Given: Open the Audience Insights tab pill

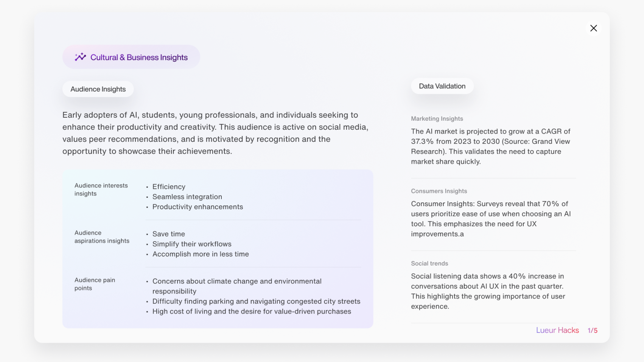Looking at the screenshot, I should tap(98, 89).
